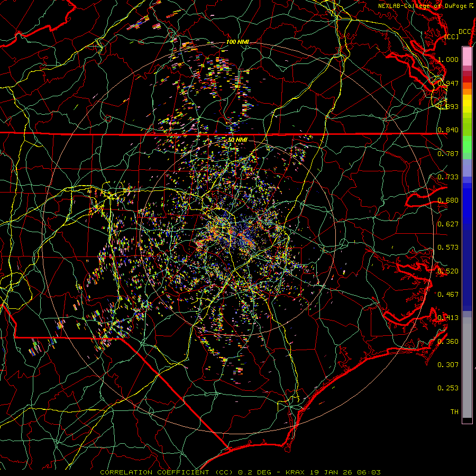Viewport: 476px width, 476px height.
Task: Select the 50 NMI range ring label
Action: (x=237, y=140)
